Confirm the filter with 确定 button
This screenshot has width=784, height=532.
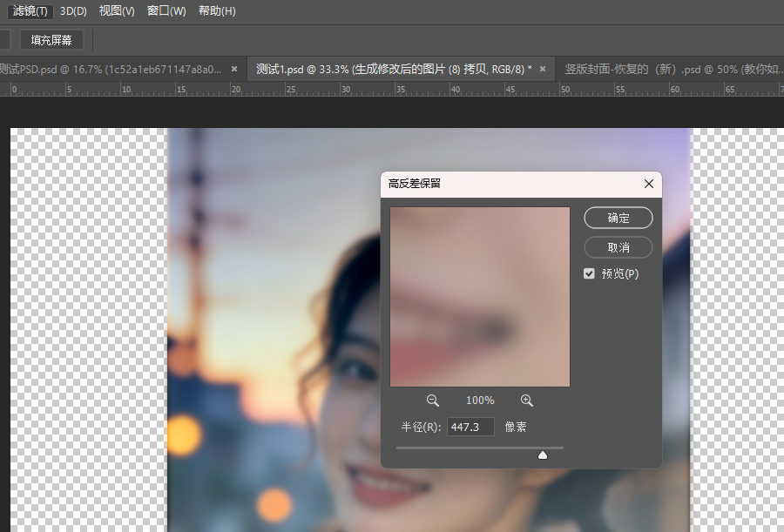pyautogui.click(x=618, y=218)
